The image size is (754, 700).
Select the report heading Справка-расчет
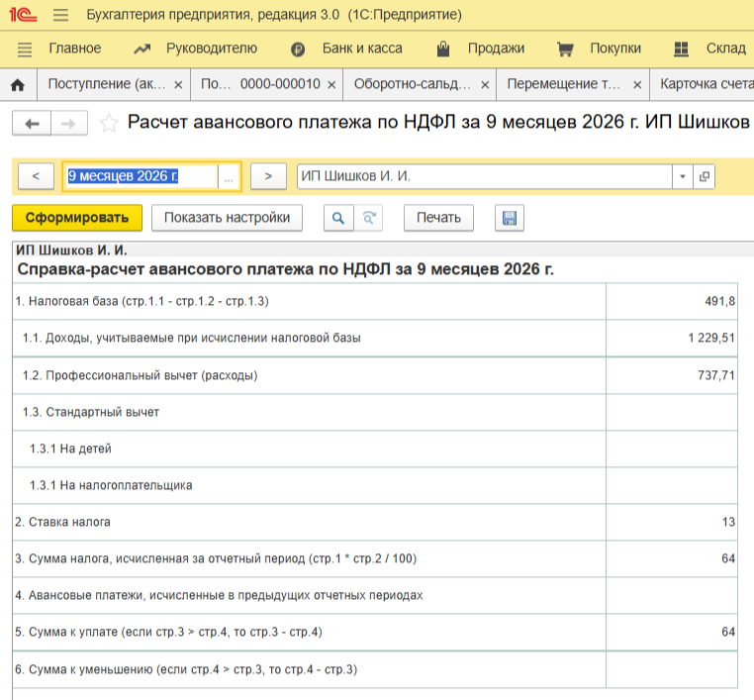click(x=285, y=269)
